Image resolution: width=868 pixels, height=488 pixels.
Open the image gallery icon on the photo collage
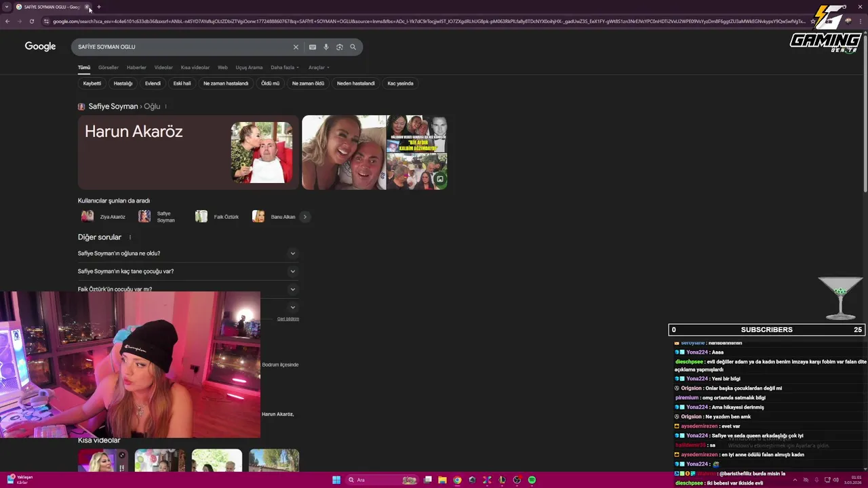[440, 180]
